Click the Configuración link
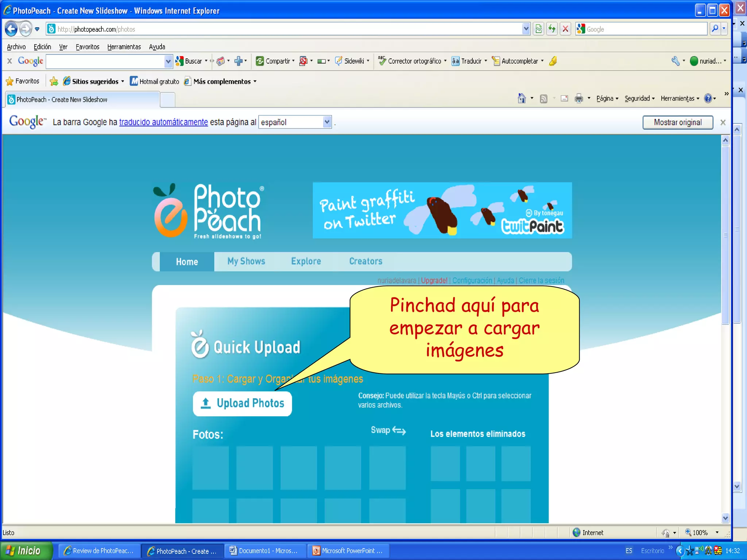Screen dimensions: 747x560 click(x=472, y=280)
